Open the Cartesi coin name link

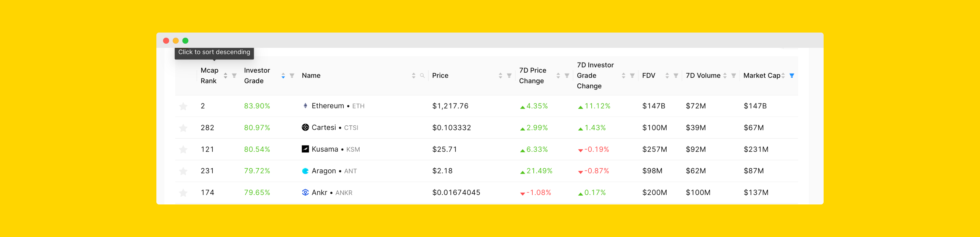click(x=324, y=128)
